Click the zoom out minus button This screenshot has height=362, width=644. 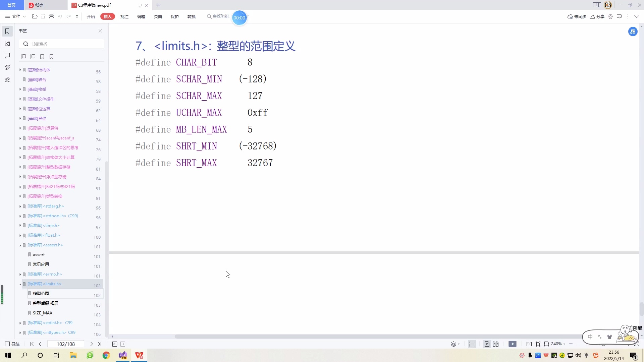(x=571, y=344)
